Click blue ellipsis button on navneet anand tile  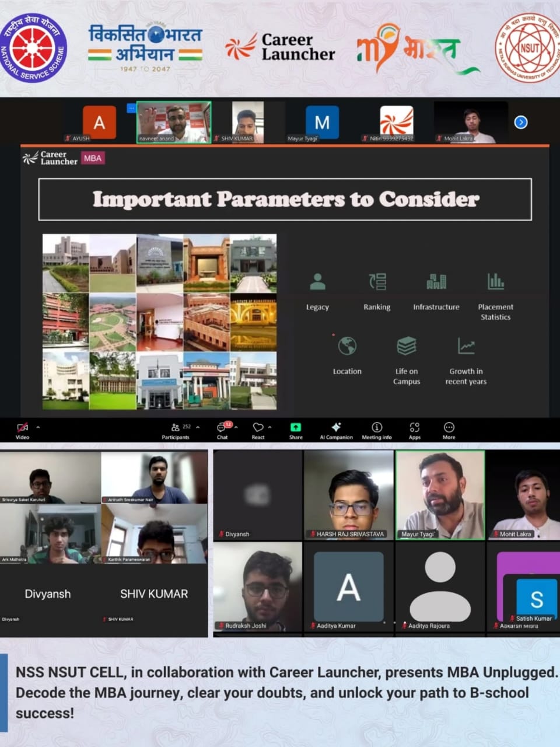(131, 108)
